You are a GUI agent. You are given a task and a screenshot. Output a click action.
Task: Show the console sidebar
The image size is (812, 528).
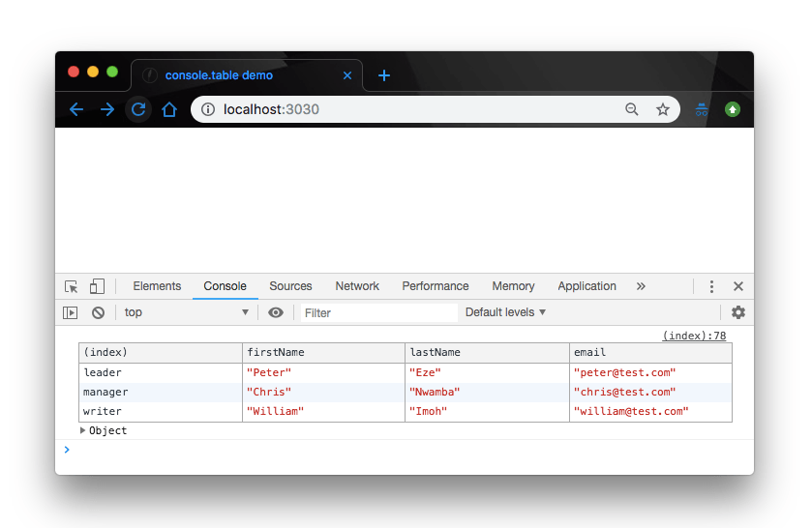click(70, 312)
